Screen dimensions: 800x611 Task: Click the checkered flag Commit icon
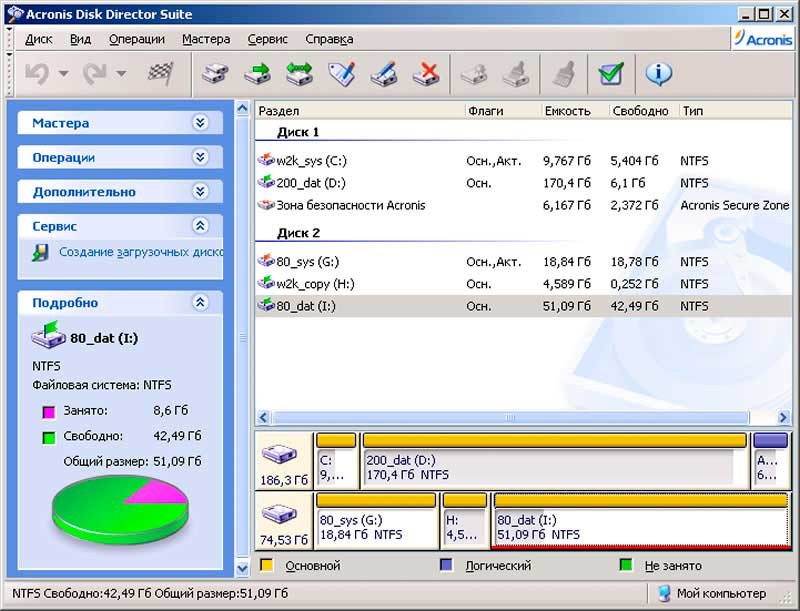[160, 74]
